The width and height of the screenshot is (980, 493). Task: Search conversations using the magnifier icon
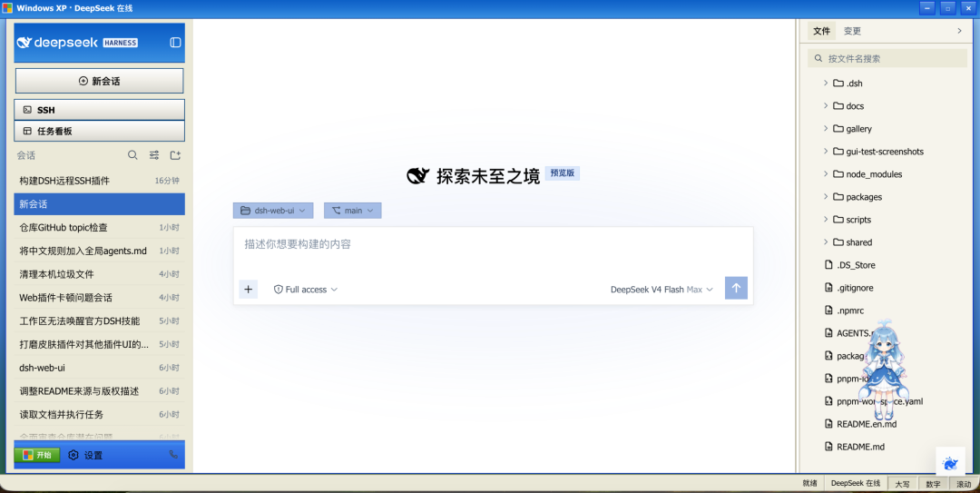(x=132, y=155)
